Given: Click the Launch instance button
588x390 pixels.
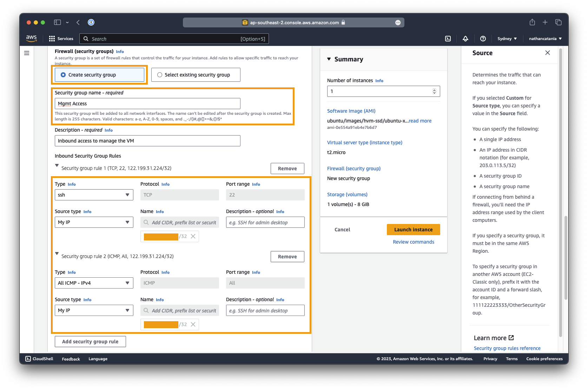Looking at the screenshot, I should tap(413, 230).
